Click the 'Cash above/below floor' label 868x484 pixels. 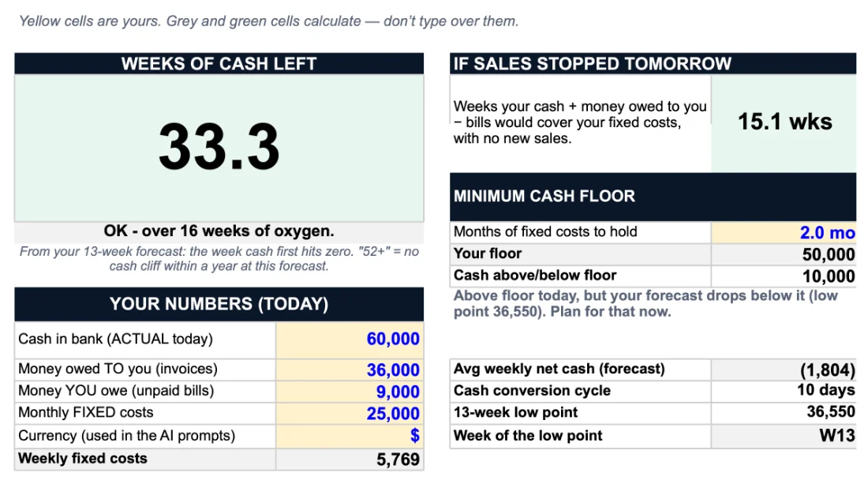(x=535, y=276)
